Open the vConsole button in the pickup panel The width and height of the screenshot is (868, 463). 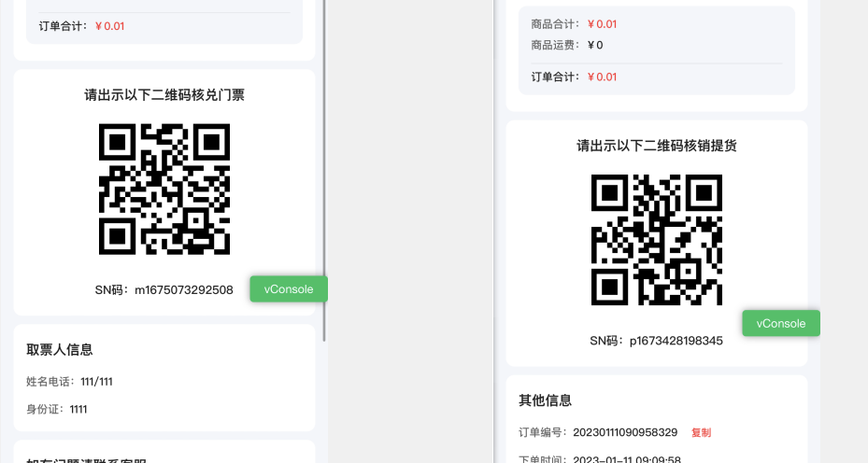pos(780,324)
